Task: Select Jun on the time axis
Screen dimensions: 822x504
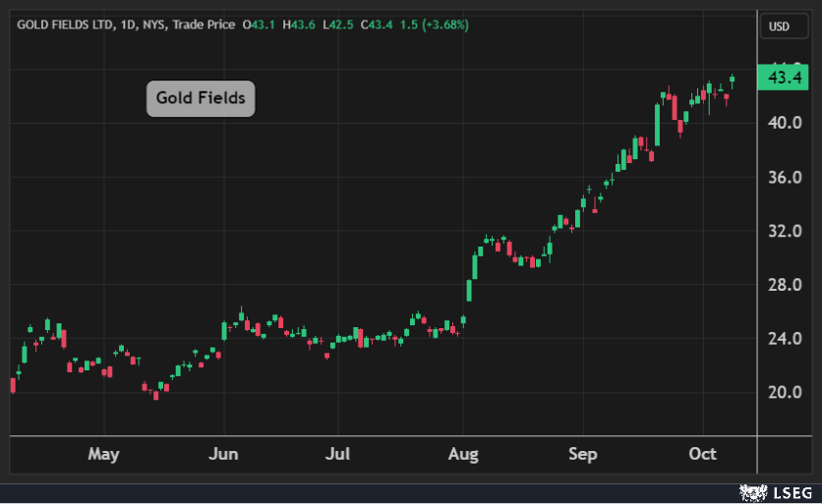Action: tap(224, 454)
